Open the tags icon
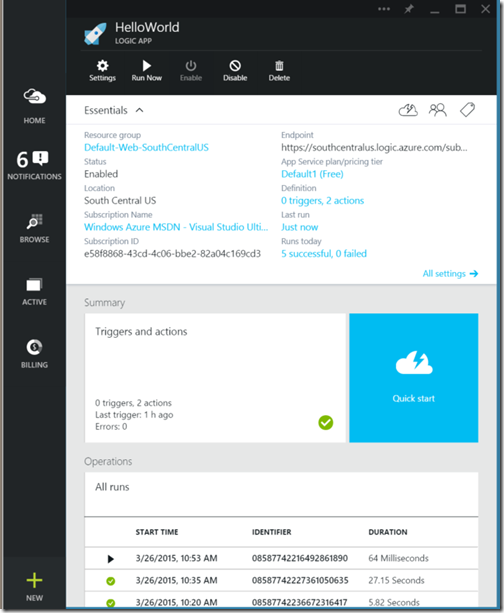The height and width of the screenshot is (613, 504). click(467, 110)
